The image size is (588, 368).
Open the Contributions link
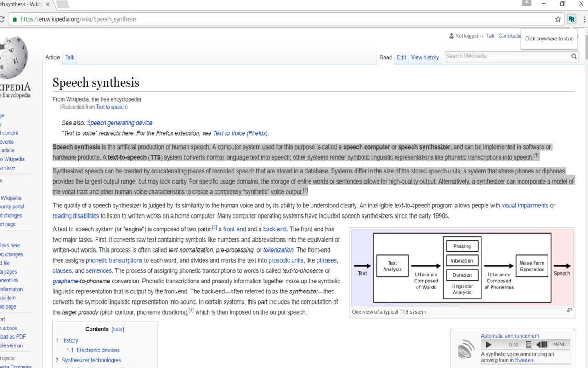510,36
